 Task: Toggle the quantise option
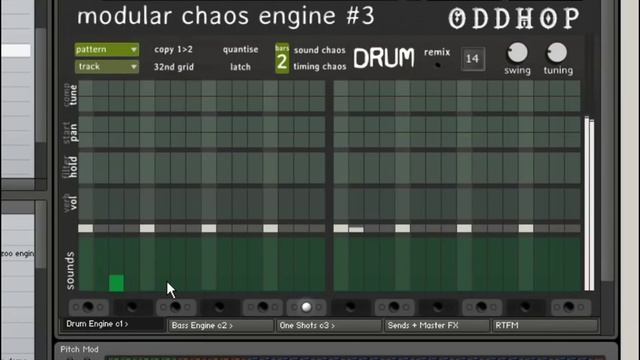click(240, 49)
